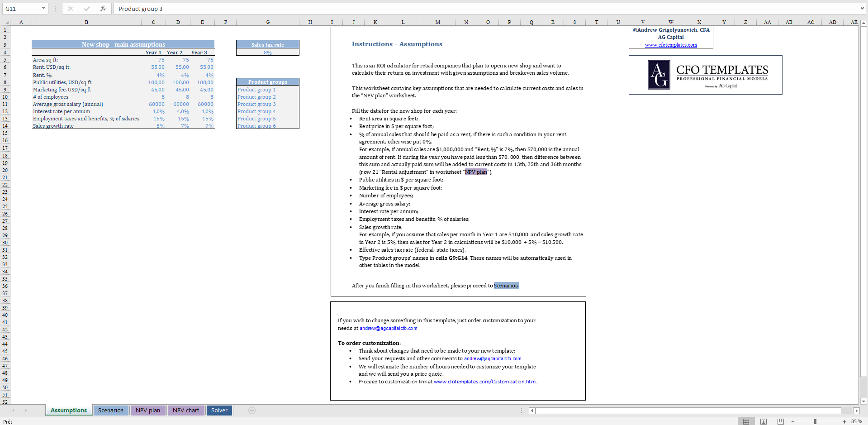This screenshot has height=425, width=868.
Task: Switch to Page Layout view icon
Action: [764, 421]
